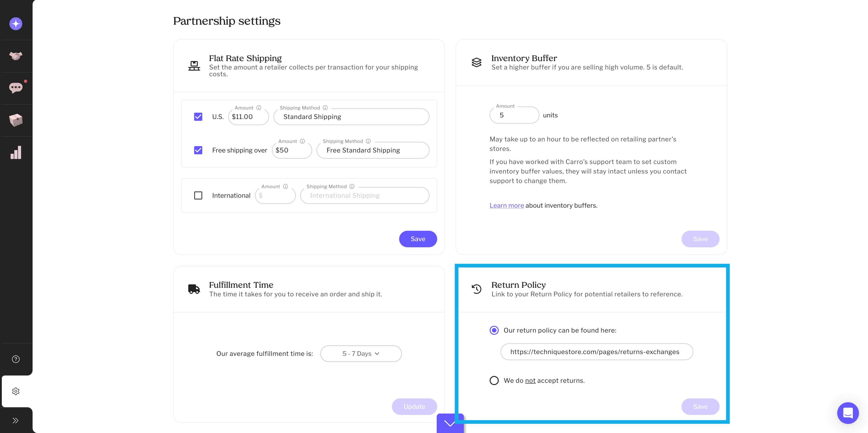Open the product box sidebar icon
868x433 pixels.
(x=16, y=120)
